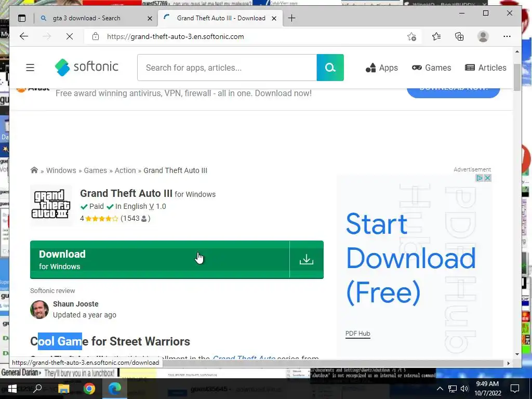Close the Grand Theft Auto III tab
This screenshot has height=399, width=532.
click(x=274, y=18)
